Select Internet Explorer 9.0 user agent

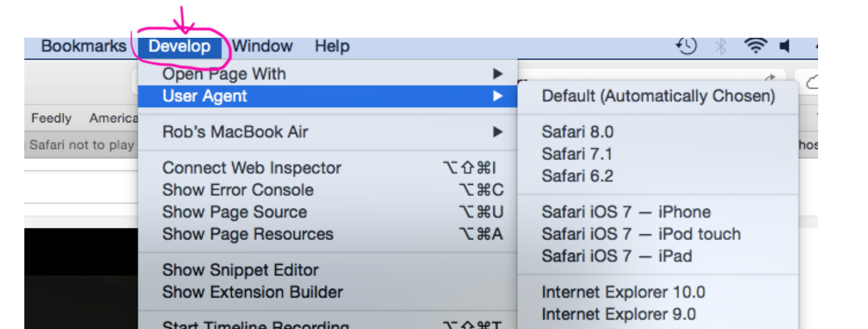(658, 314)
